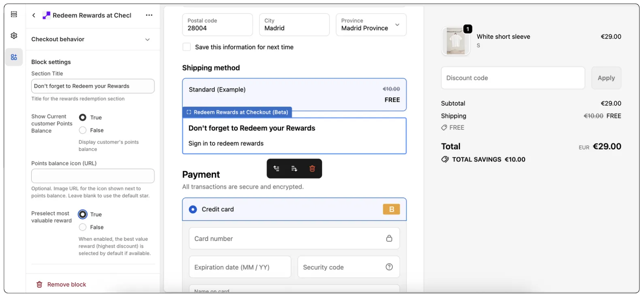Set Preselect most valuable reward to False
The height and width of the screenshot is (296, 644).
pyautogui.click(x=83, y=227)
